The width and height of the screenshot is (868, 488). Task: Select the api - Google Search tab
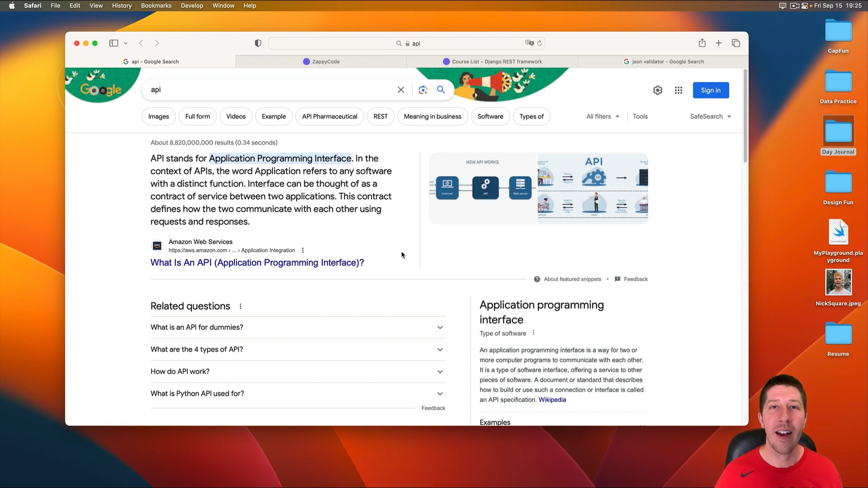coord(151,61)
